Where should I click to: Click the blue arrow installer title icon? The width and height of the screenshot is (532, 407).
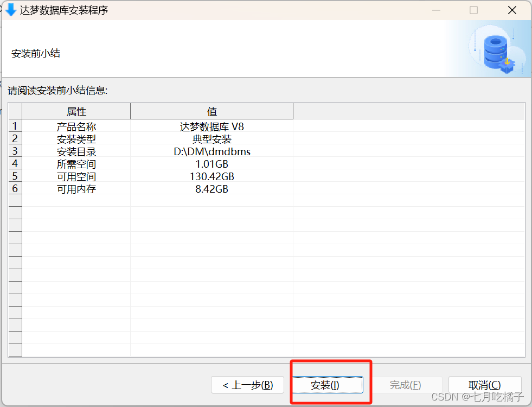[11, 10]
